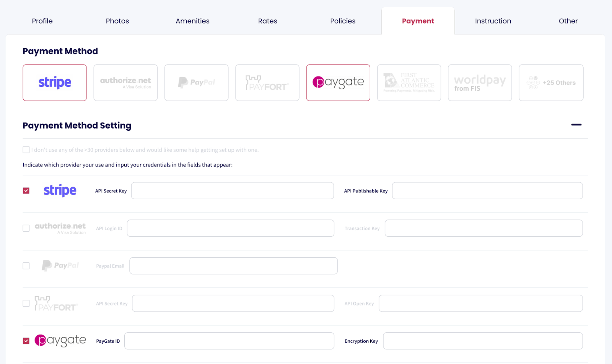This screenshot has height=364, width=612.
Task: Open the Profile tab
Action: [42, 21]
